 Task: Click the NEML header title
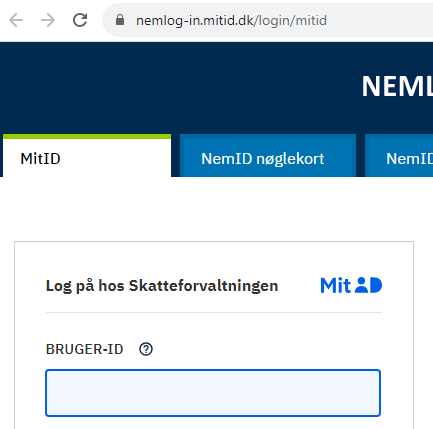(397, 87)
